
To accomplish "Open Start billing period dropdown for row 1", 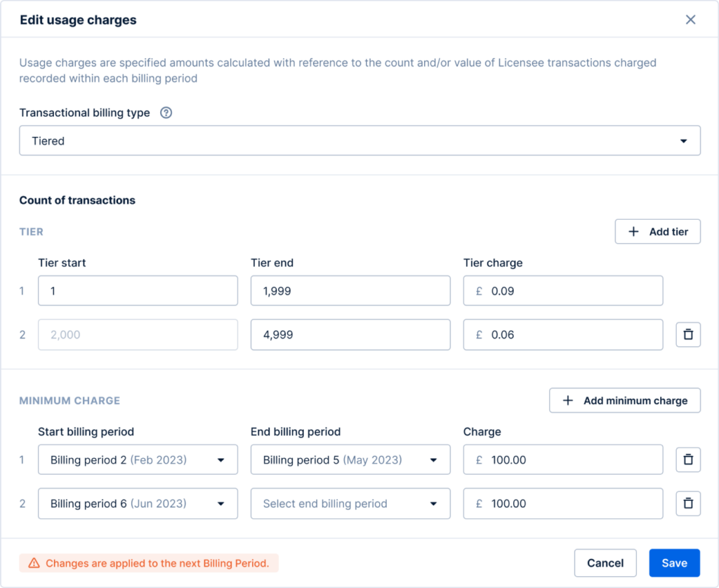I will [x=138, y=459].
